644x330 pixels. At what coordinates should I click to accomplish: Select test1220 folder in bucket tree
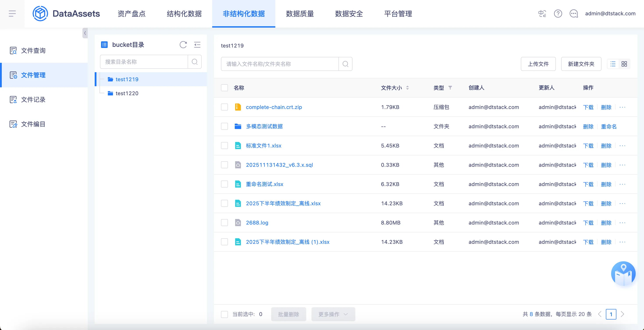point(127,93)
